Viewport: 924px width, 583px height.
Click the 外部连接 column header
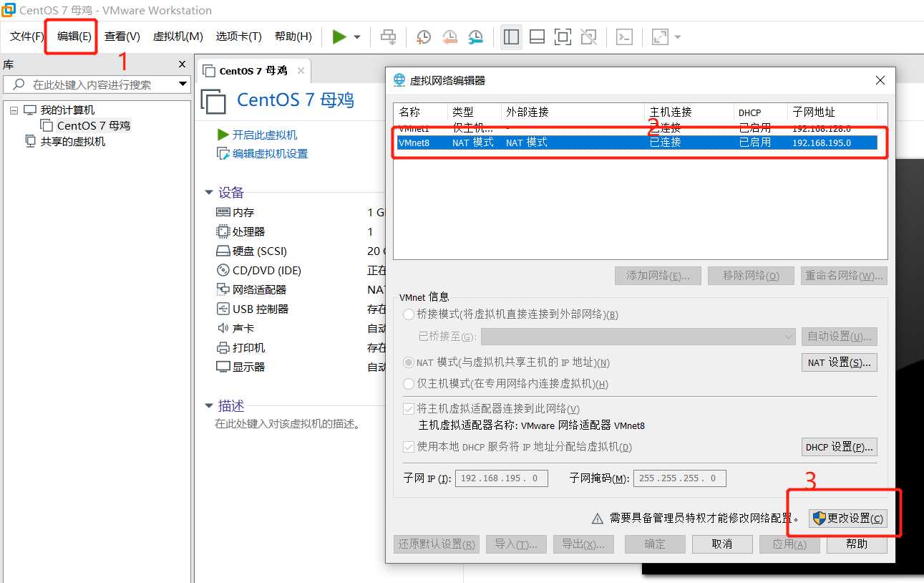tap(573, 112)
